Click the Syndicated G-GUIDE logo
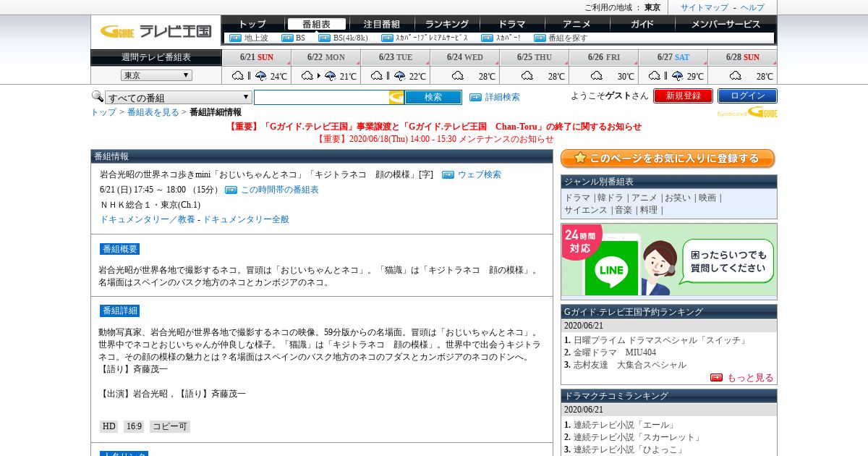Image resolution: width=868 pixels, height=456 pixels. 747,112
